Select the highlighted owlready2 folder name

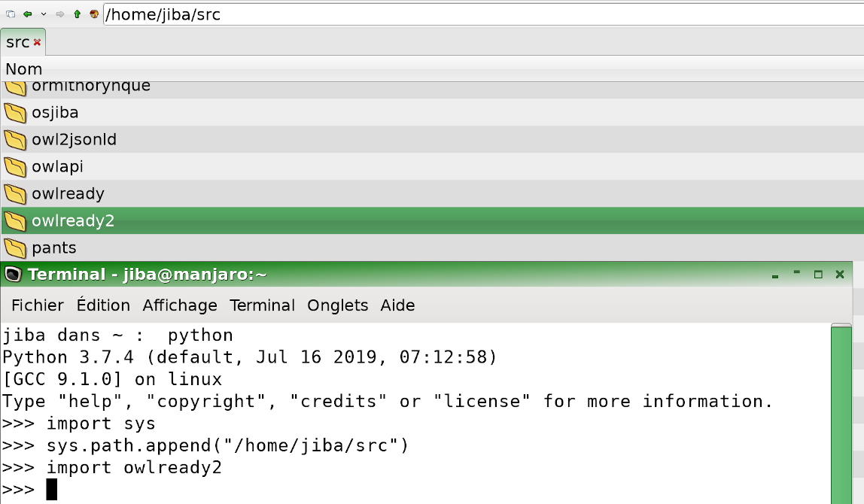[73, 220]
